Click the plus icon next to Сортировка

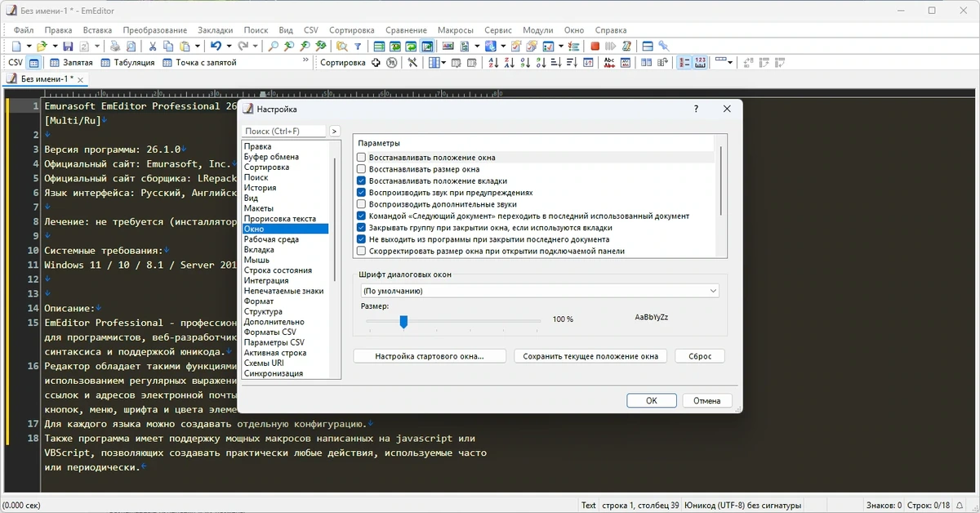(x=376, y=63)
